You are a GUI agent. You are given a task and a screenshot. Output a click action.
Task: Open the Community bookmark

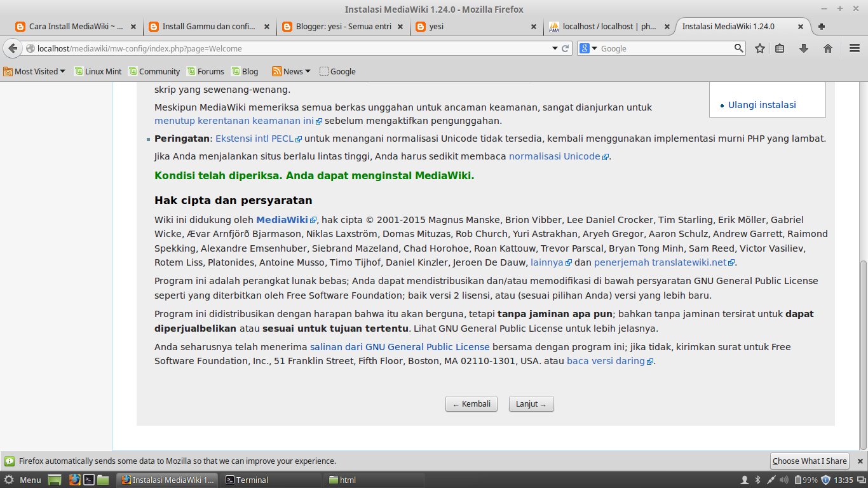coord(154,71)
